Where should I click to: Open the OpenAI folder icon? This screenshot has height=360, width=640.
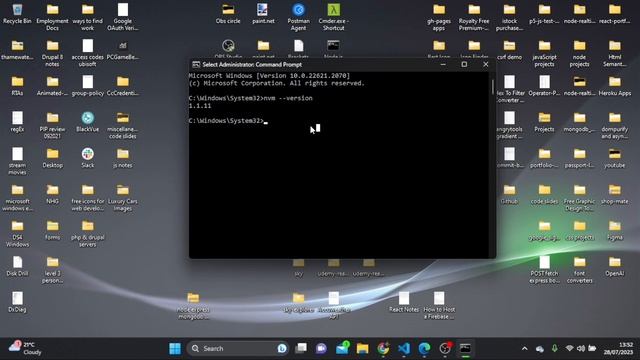pos(615,266)
